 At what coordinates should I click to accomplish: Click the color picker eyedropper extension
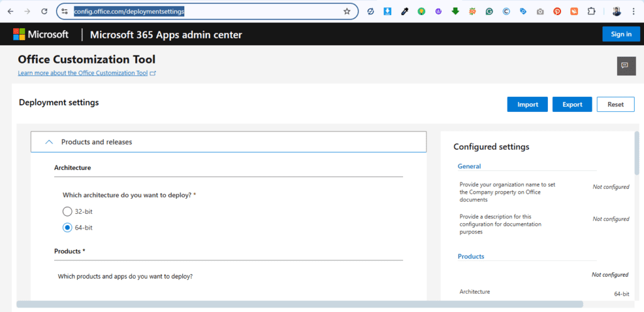pos(404,11)
